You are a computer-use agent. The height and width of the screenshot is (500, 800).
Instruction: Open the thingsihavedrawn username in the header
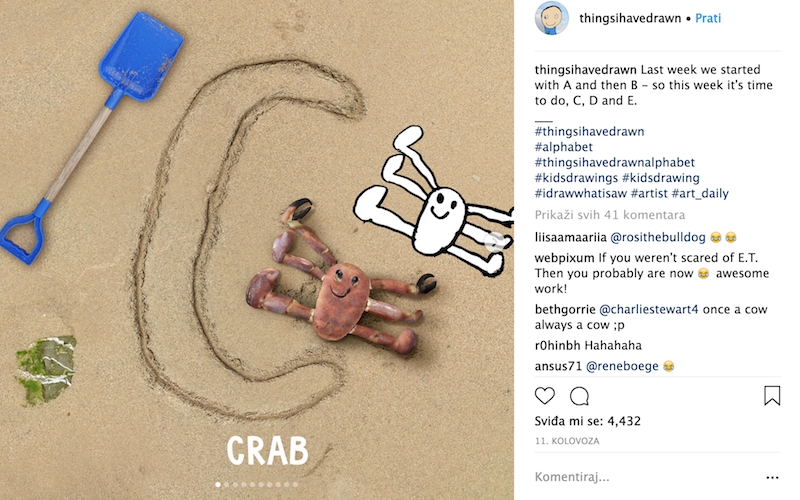630,18
